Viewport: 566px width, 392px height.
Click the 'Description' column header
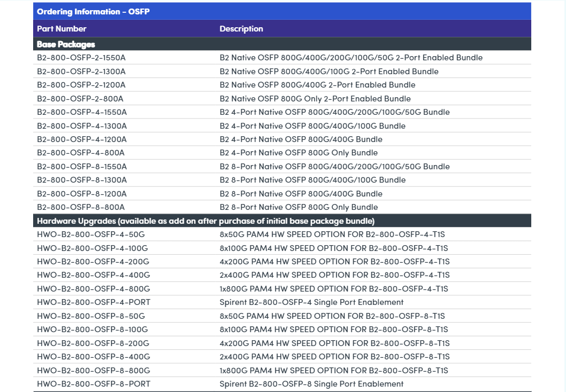tap(241, 29)
